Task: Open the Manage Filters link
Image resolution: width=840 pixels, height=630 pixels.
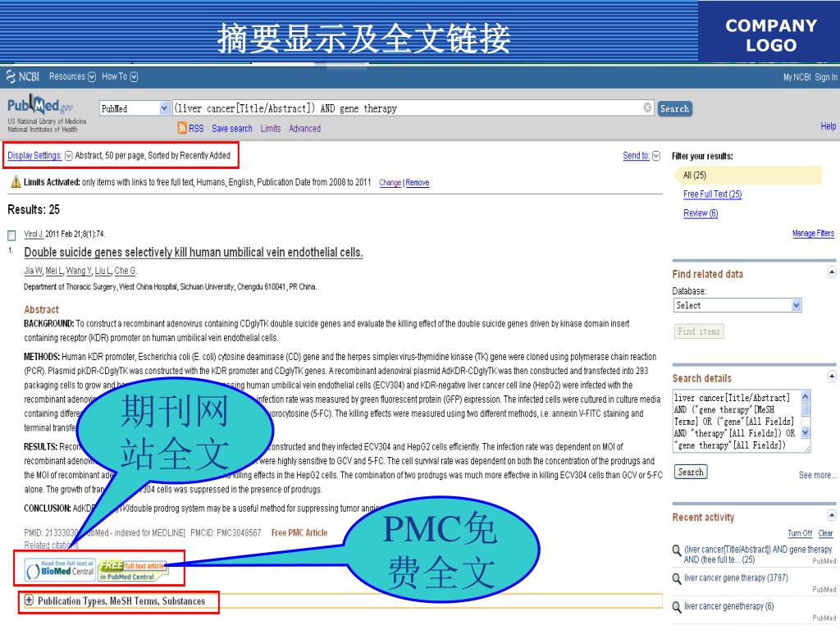Action: pos(813,233)
